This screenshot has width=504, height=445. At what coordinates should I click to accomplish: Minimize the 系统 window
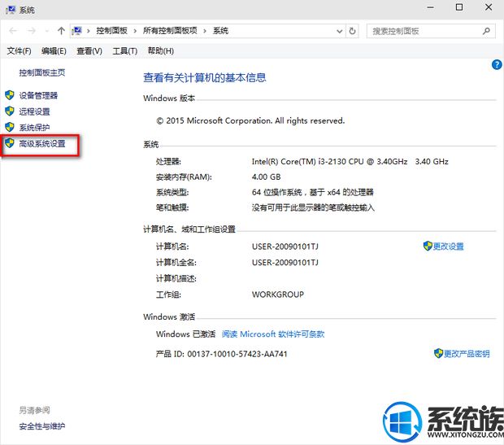point(430,7)
